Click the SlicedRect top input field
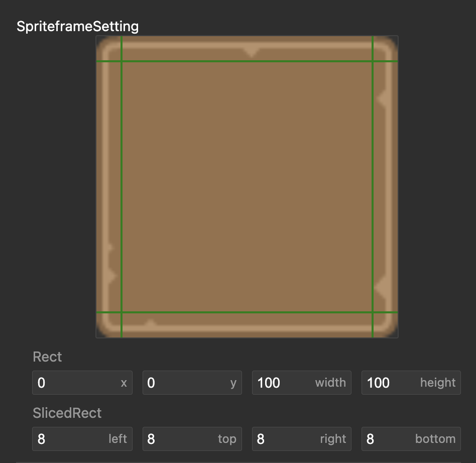 pyautogui.click(x=192, y=439)
